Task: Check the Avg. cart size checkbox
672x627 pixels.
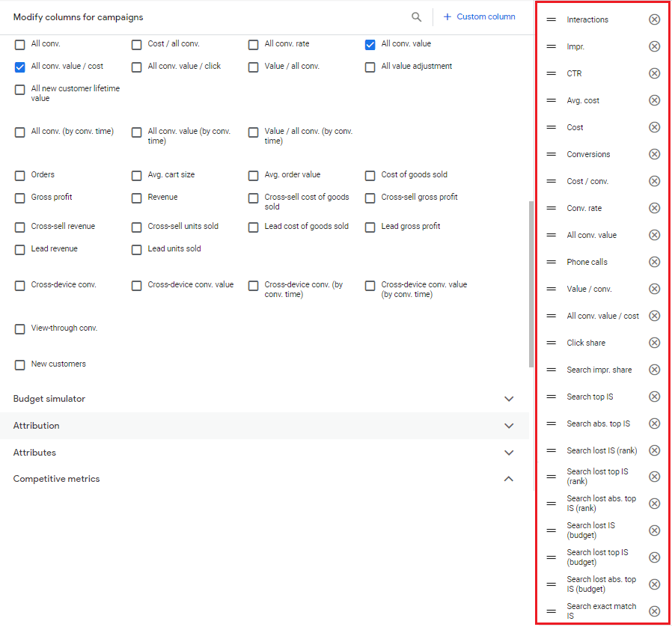Action: (x=136, y=175)
